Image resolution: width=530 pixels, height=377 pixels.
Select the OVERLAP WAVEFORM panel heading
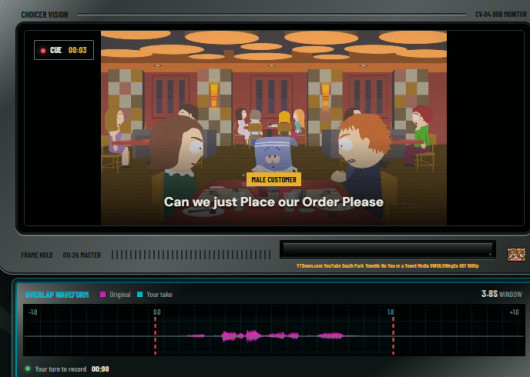[x=57, y=294]
